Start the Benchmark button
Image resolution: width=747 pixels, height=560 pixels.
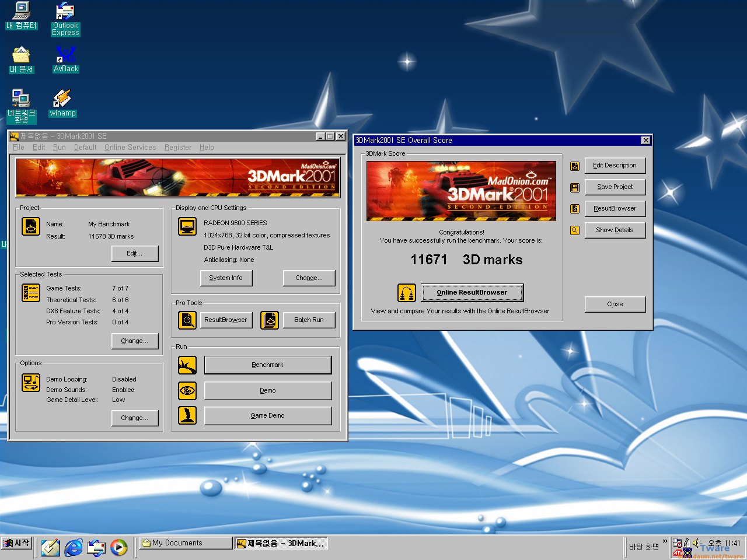268,365
